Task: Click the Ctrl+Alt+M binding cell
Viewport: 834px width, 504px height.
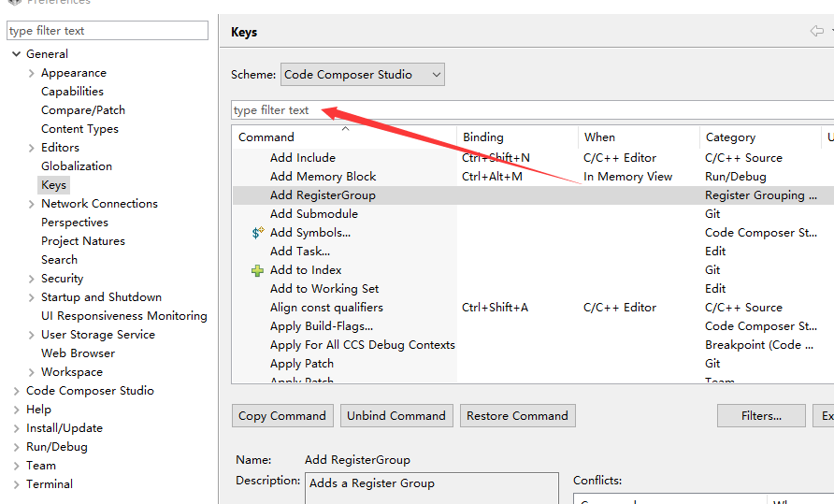Action: point(492,177)
